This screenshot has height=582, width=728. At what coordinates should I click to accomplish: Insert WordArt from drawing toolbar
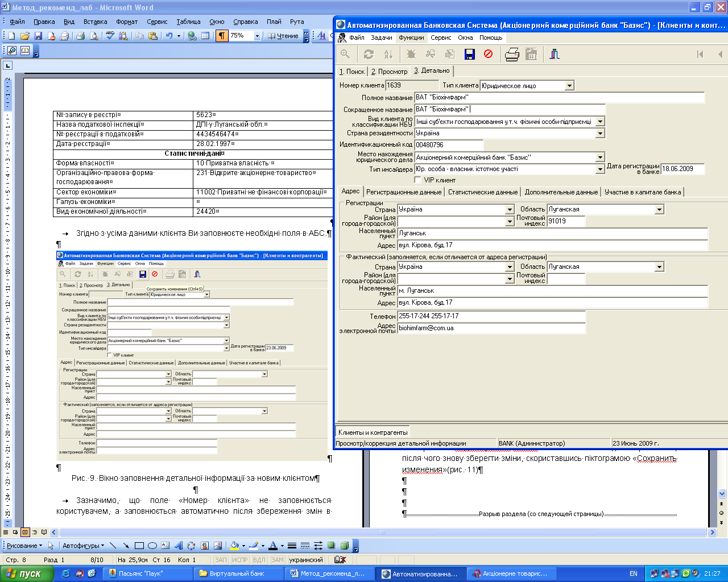click(179, 546)
